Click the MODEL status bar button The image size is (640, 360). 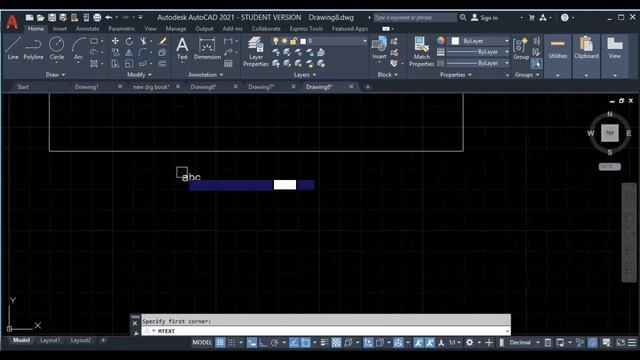[x=202, y=342]
